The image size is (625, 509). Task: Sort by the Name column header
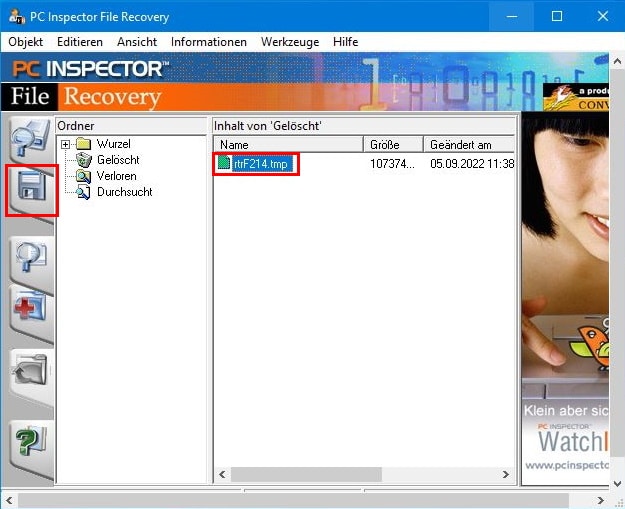(289, 144)
